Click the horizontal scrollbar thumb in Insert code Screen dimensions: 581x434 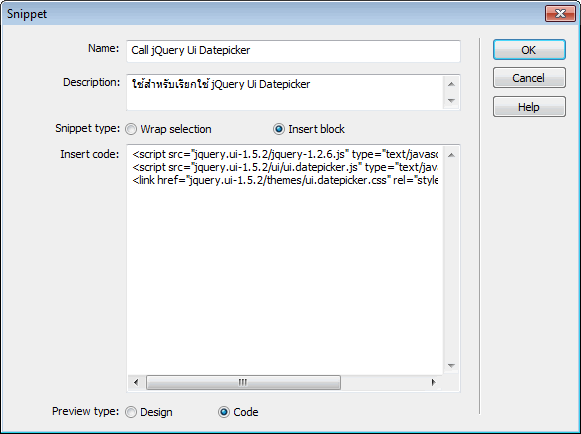point(243,382)
